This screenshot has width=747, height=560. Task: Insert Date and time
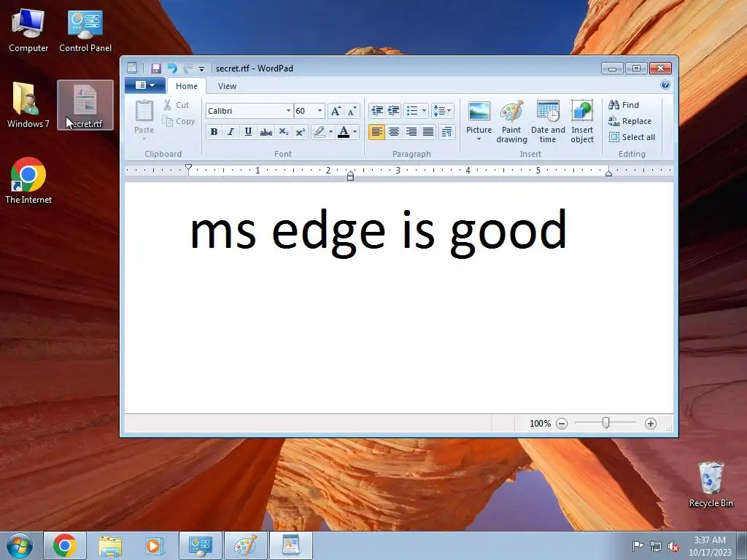pos(548,121)
